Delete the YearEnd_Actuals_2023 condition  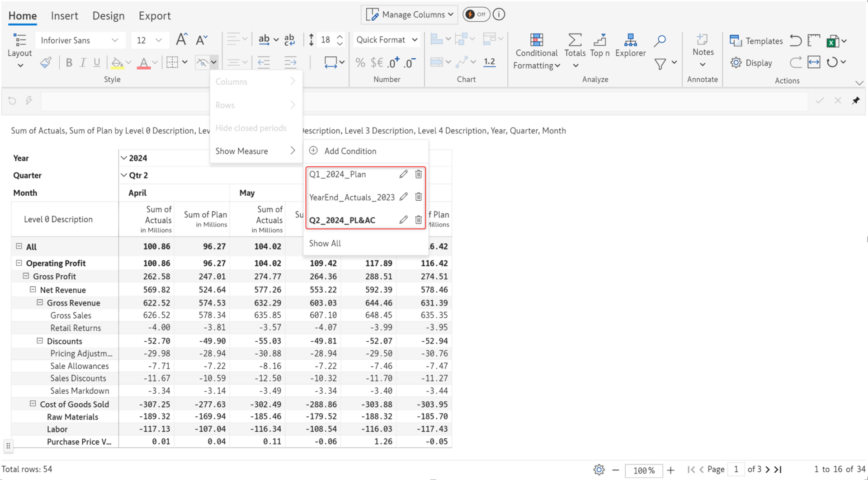click(x=418, y=197)
